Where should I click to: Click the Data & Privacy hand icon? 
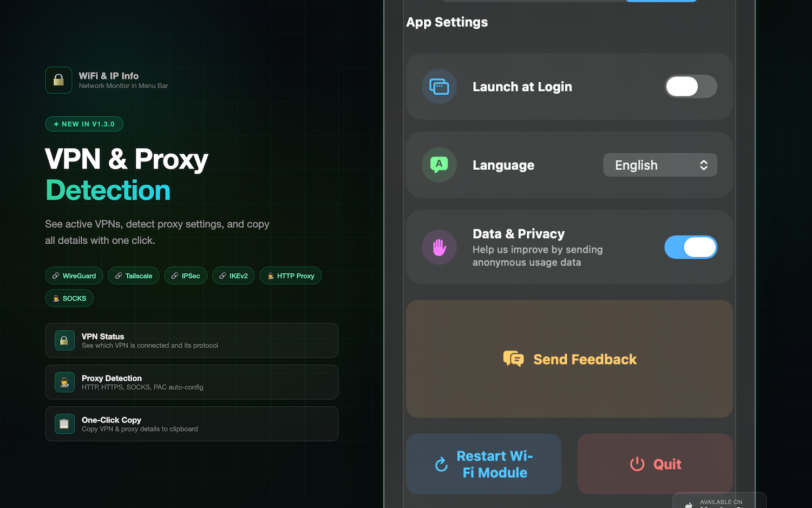click(x=439, y=248)
